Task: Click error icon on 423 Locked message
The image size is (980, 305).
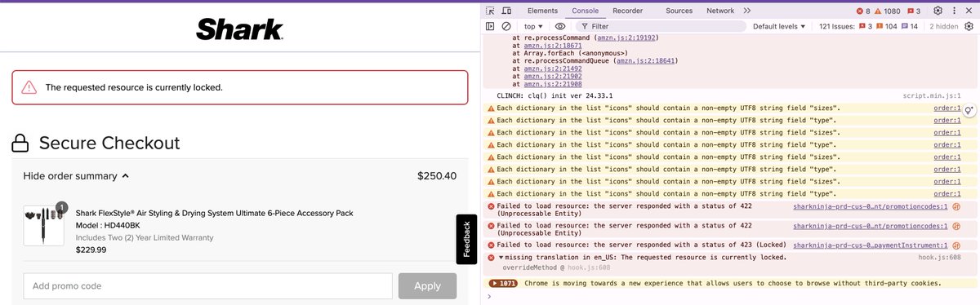Action: pyautogui.click(x=491, y=245)
